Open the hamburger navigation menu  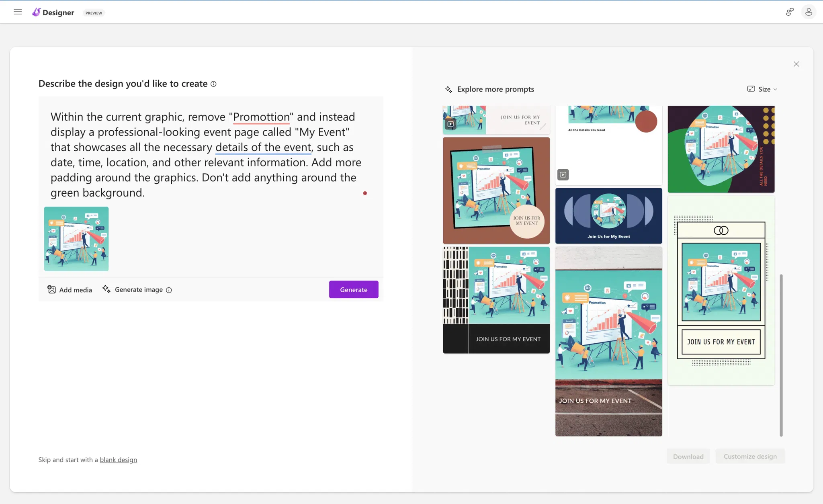point(18,12)
